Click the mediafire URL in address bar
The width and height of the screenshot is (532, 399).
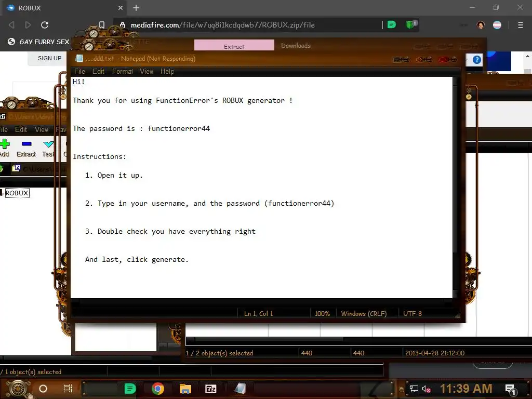(222, 25)
